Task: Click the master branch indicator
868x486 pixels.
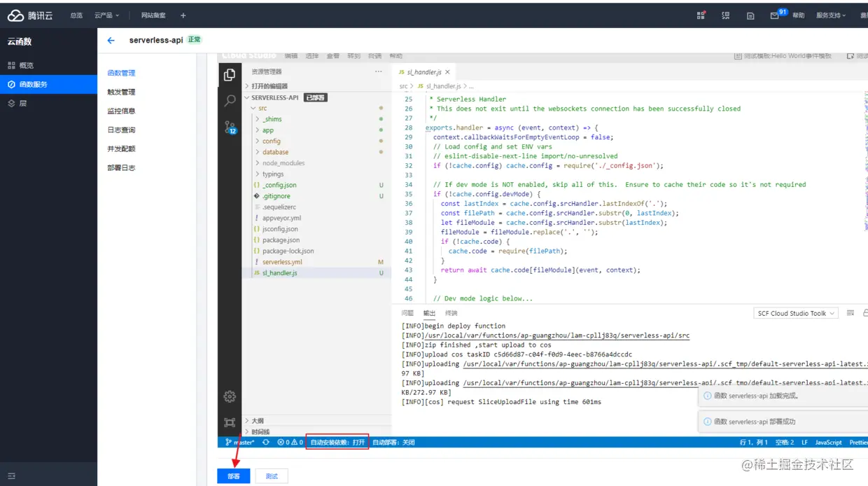Action: click(240, 443)
